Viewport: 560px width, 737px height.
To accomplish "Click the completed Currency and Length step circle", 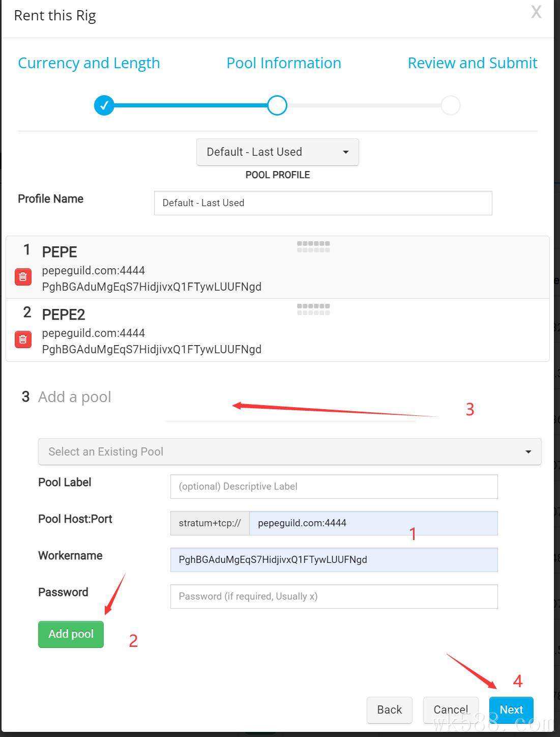I will tap(104, 105).
